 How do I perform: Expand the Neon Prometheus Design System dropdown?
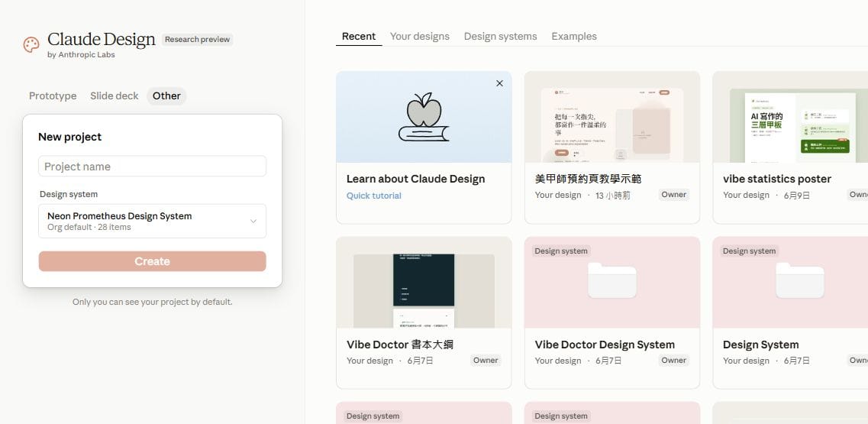coord(152,221)
